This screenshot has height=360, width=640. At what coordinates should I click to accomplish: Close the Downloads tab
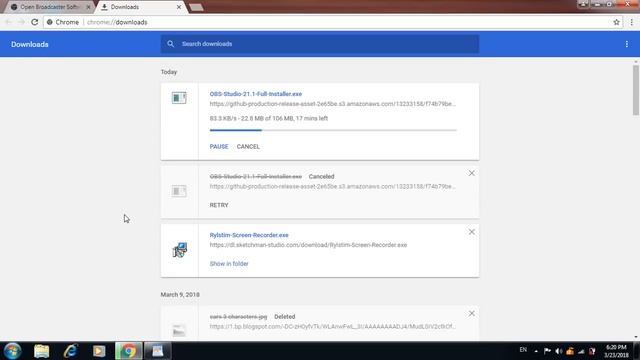[179, 7]
